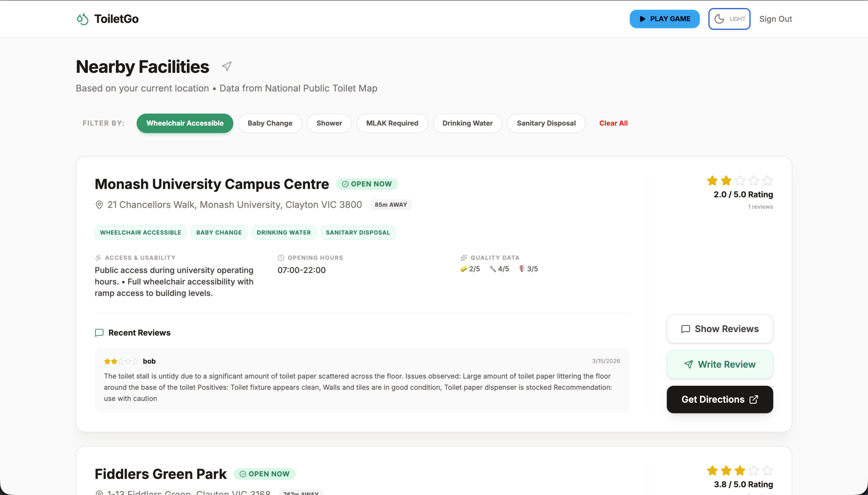Click the speech bubble icon next to Recent Reviews
Viewport: 868px width, 495px height.
[x=99, y=333]
